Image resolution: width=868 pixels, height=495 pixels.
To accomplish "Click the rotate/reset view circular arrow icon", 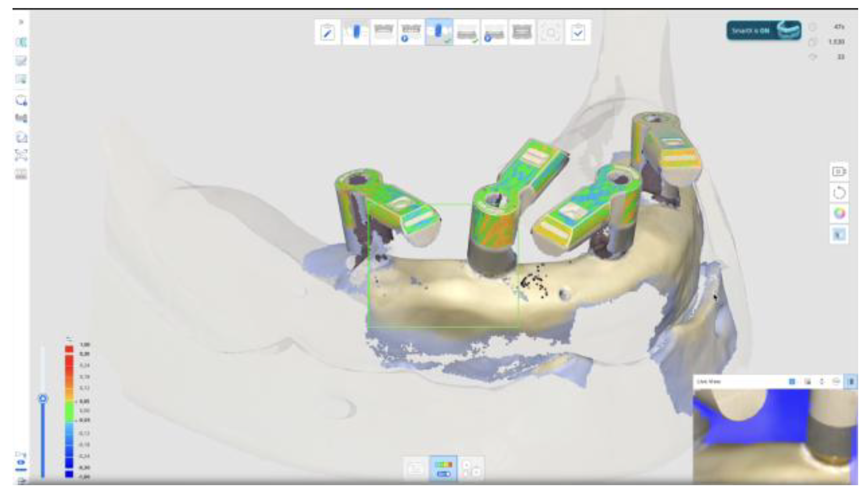I will coord(839,193).
